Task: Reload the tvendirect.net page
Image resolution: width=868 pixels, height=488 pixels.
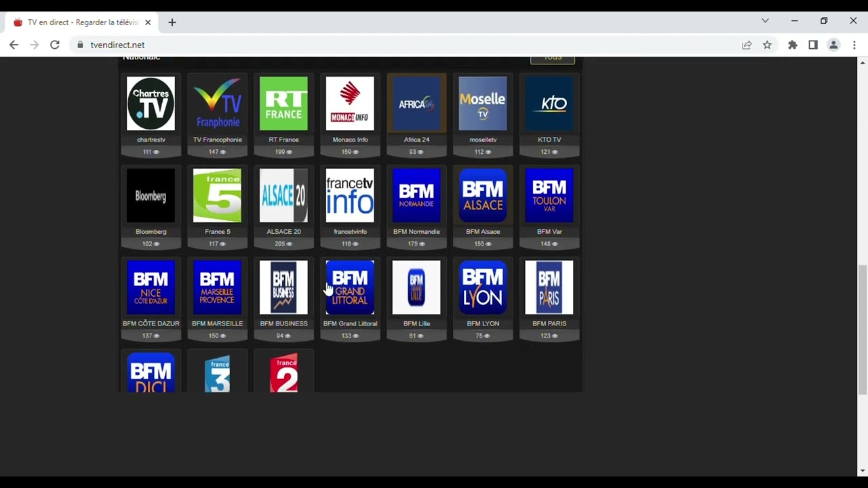Action: (x=55, y=45)
